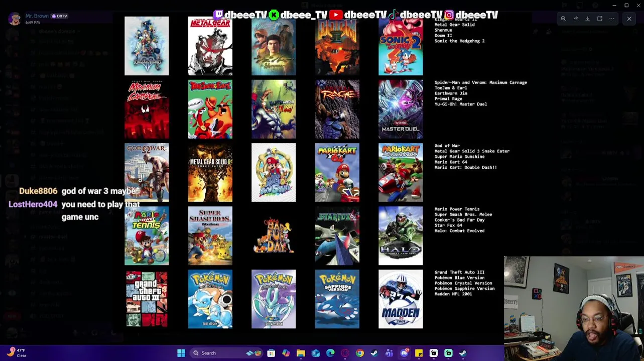The image size is (644, 361).
Task: Open the weather widget showing 47°F Clear
Action: point(16,353)
